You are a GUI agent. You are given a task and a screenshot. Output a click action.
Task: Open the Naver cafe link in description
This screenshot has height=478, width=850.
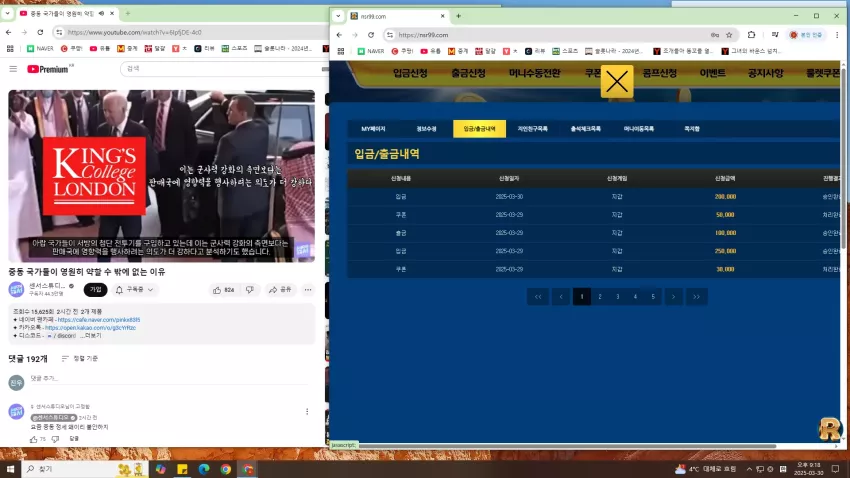point(99,320)
